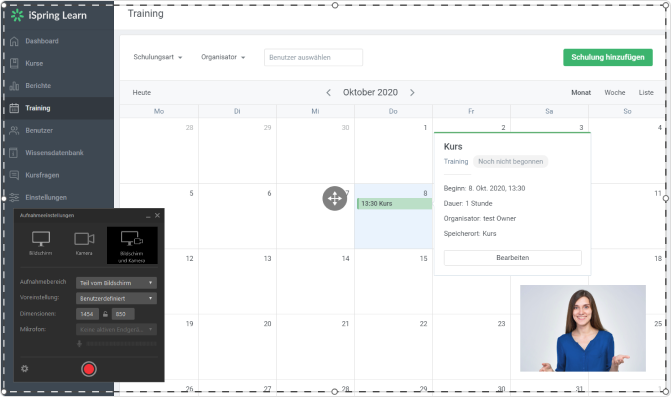Screen dimensions: 671x397
Task: Click the Training link in the Kurs popup
Action: coord(456,161)
